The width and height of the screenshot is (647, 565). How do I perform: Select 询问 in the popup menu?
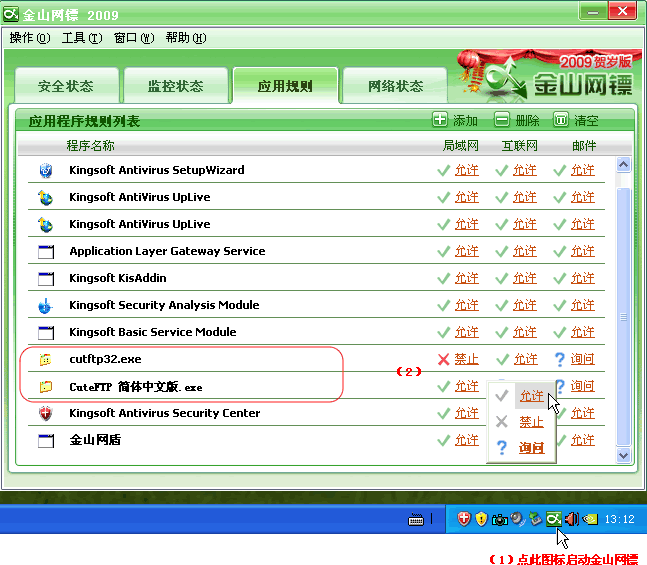click(531, 448)
